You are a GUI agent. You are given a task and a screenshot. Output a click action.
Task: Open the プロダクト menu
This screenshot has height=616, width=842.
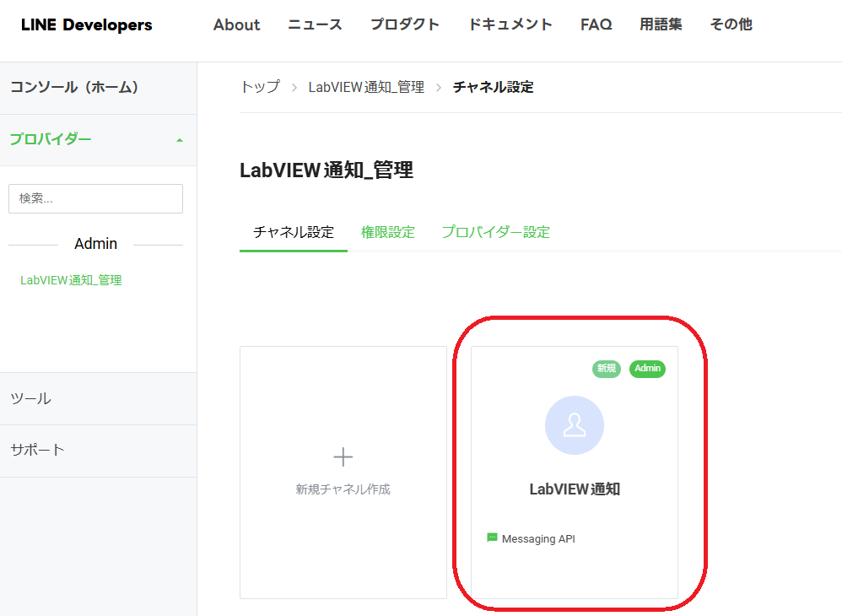click(405, 24)
